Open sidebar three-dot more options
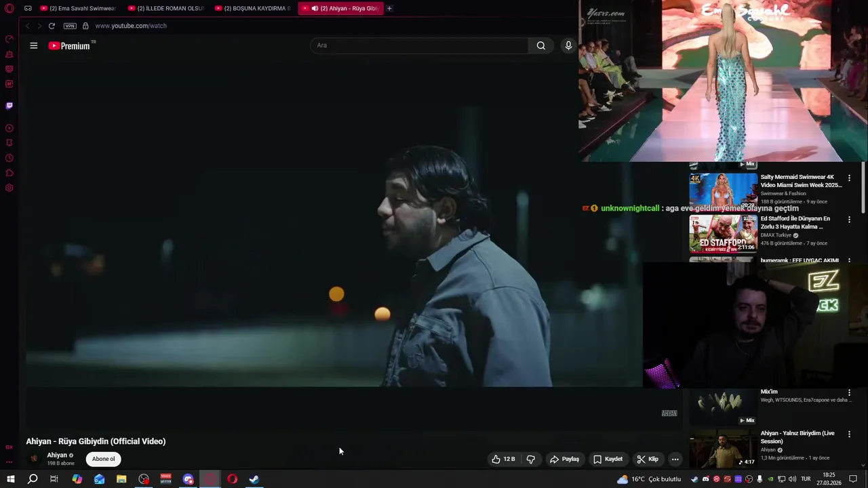This screenshot has width=868, height=488. [x=9, y=462]
